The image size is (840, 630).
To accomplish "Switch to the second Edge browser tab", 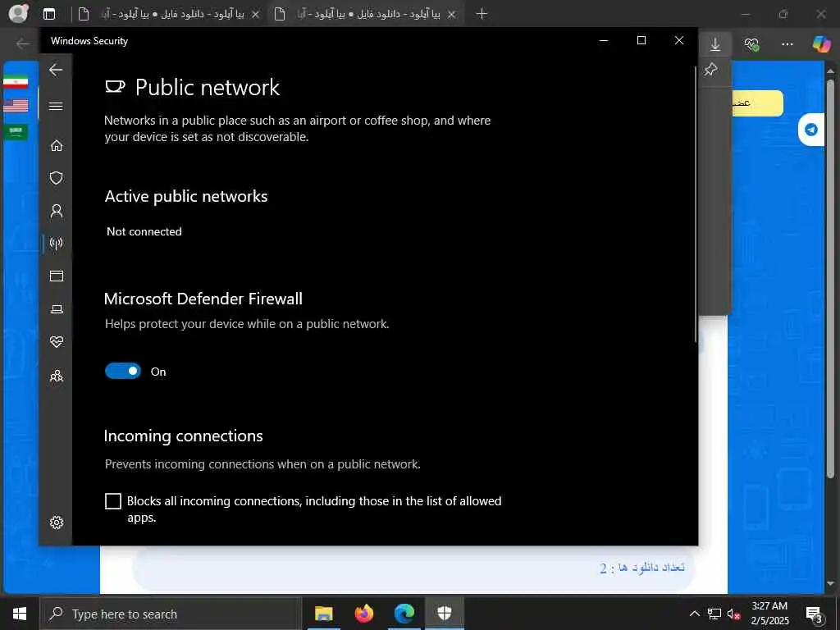I will (x=364, y=14).
